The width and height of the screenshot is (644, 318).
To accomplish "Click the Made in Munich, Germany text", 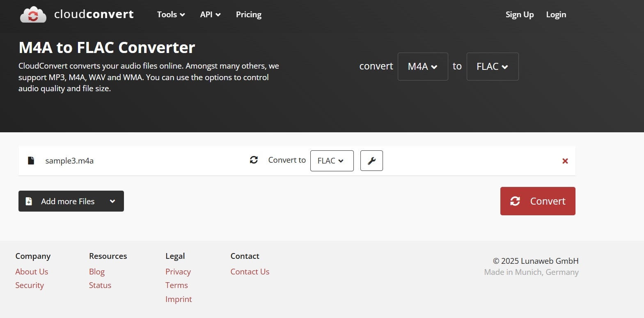I will [x=532, y=272].
